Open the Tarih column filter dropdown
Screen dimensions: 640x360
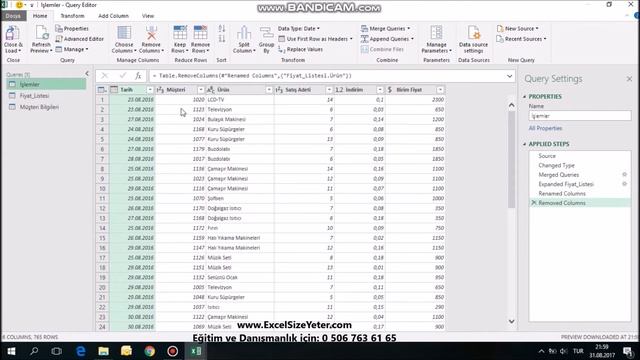click(150, 89)
